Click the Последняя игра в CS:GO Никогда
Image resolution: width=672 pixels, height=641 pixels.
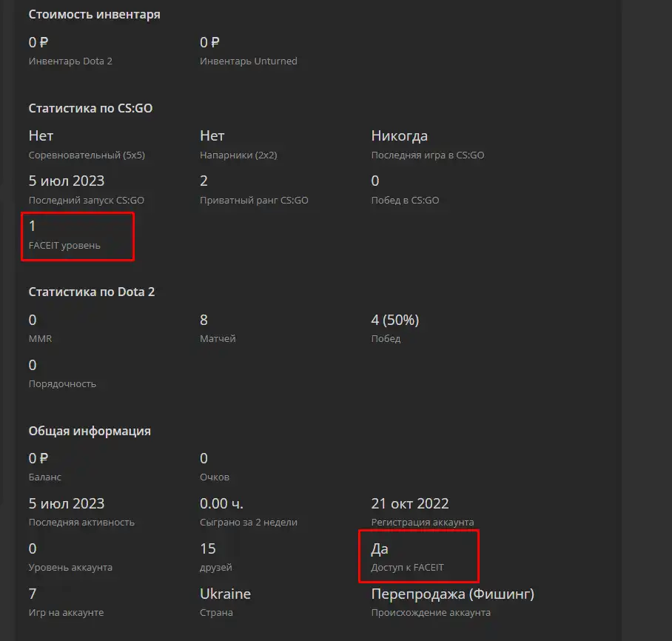click(400, 136)
